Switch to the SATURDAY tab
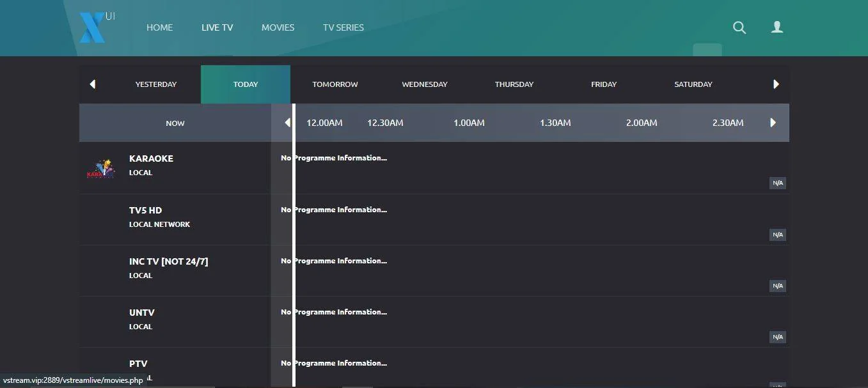This screenshot has height=388, width=868. coord(693,84)
